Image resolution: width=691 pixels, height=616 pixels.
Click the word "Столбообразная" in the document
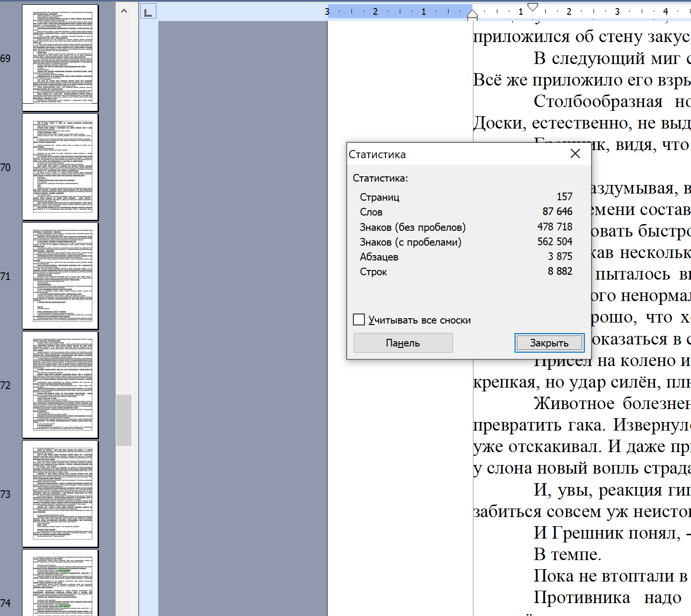point(598,101)
